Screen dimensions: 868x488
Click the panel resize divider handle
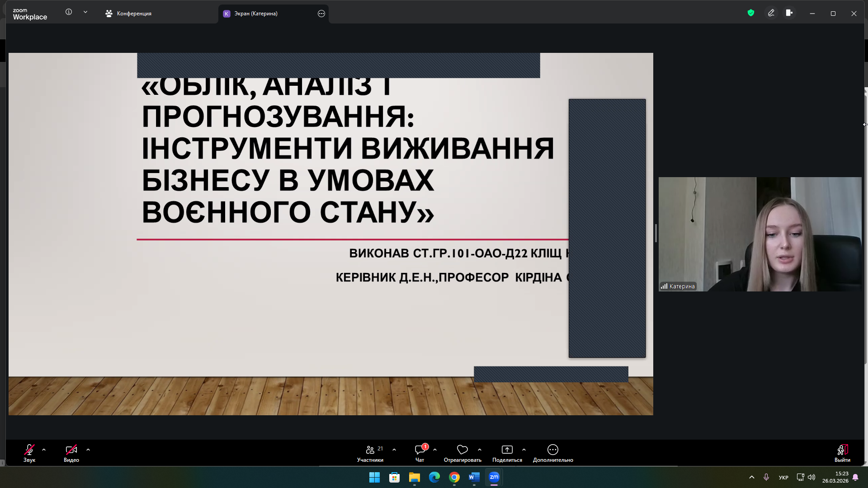[656, 233]
